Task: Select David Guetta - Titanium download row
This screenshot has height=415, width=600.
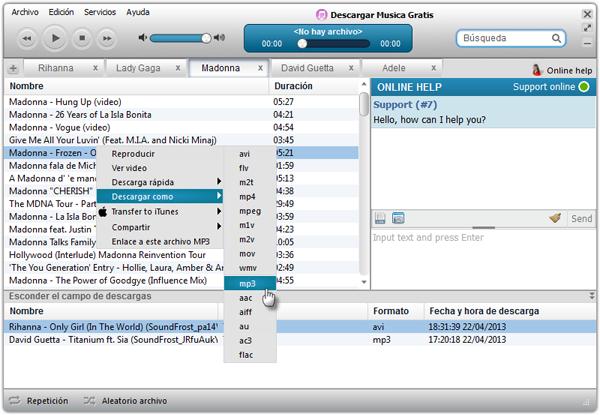Action: (300, 340)
